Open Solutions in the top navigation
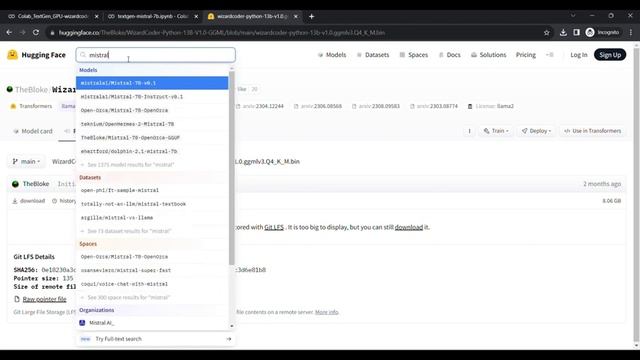Screen dimensions: 640x360 pyautogui.click(x=489, y=55)
